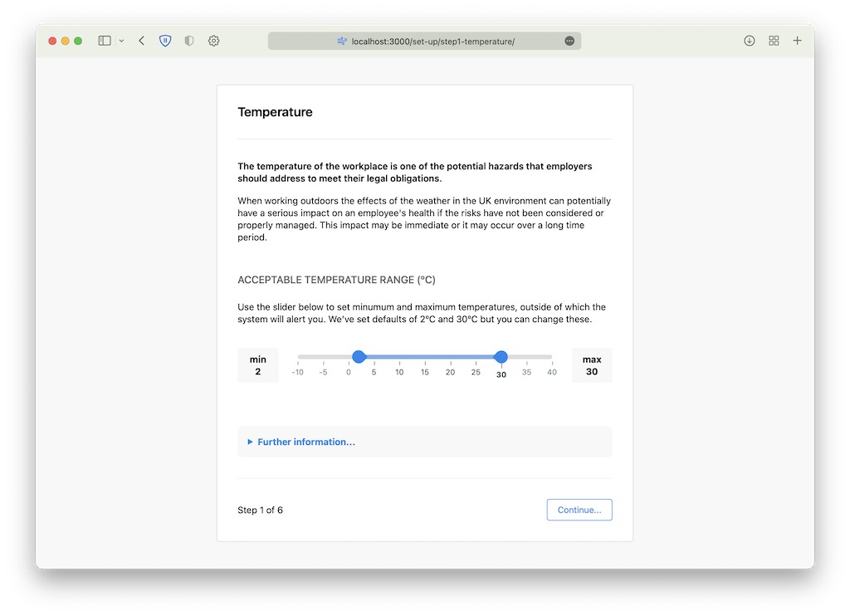The height and width of the screenshot is (616, 850).
Task: Click the max value box showing 30
Action: 592,365
